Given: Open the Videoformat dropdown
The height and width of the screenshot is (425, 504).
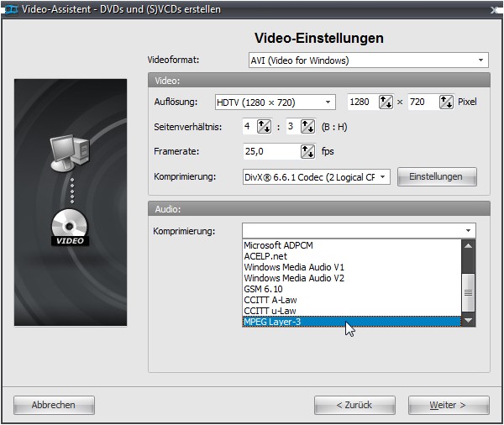Looking at the screenshot, I should pos(480,60).
